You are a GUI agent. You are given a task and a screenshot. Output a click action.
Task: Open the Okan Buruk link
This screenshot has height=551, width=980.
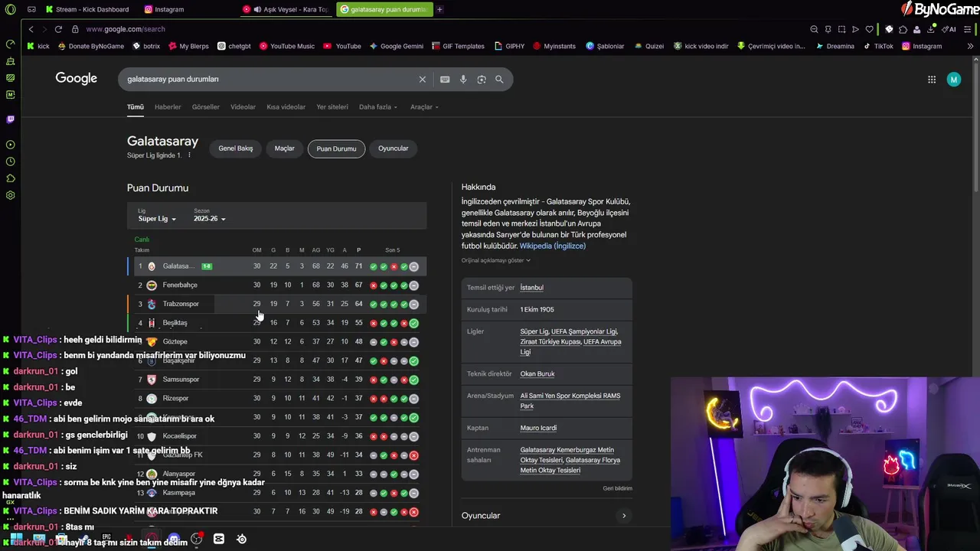pos(537,374)
